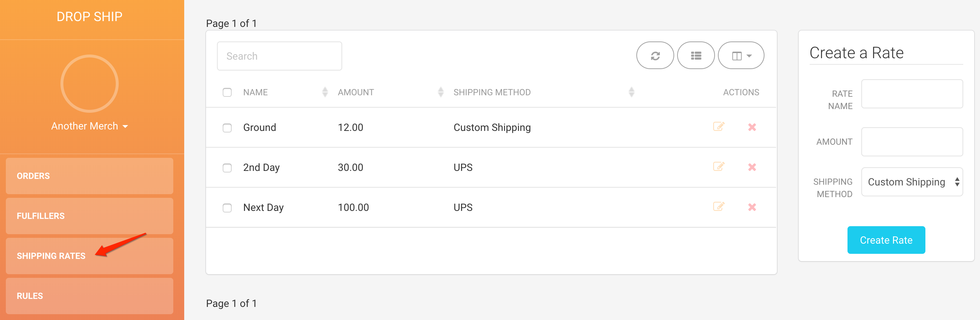Click UPS in the Next Day row
The image size is (980, 320).
pyautogui.click(x=463, y=207)
